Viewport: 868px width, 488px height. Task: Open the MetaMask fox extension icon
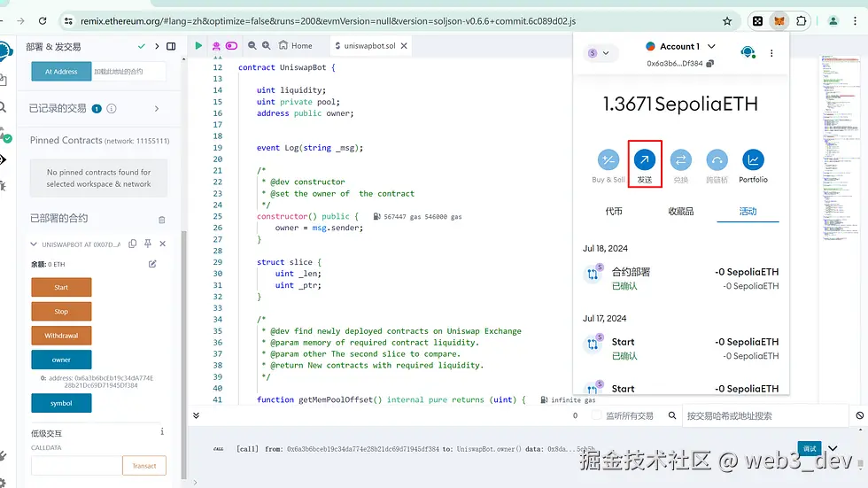click(x=779, y=21)
